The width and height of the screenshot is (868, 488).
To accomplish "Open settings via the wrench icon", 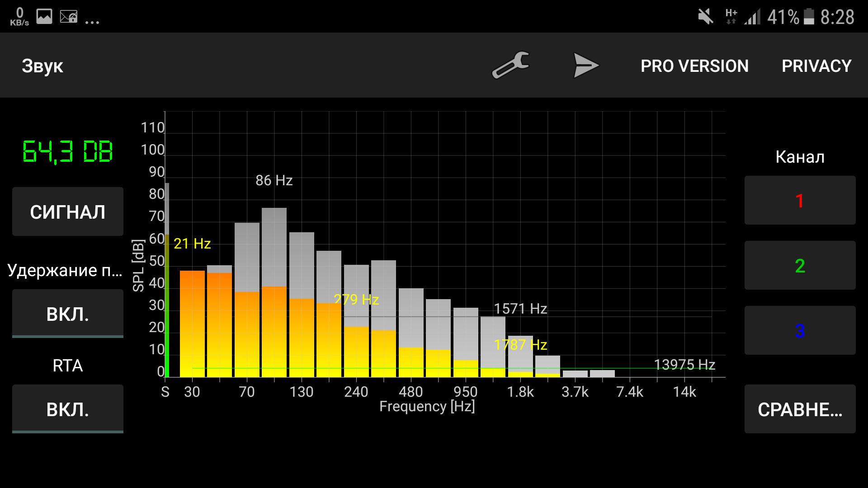I will [x=511, y=66].
